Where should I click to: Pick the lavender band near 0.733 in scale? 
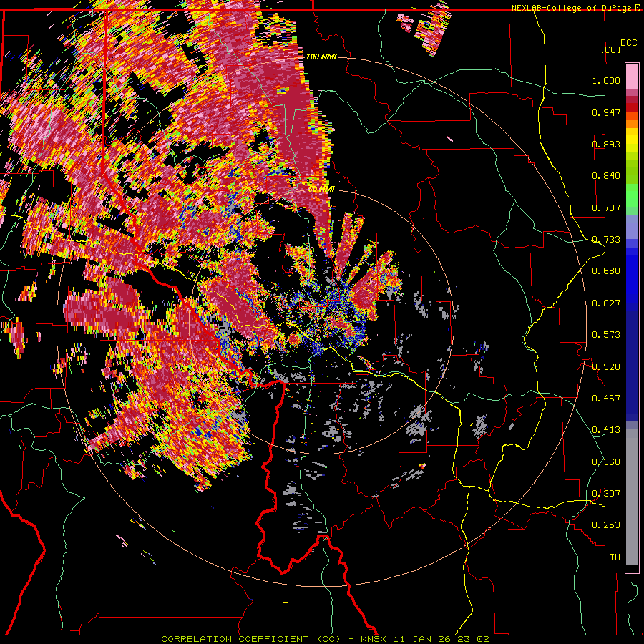point(632,227)
